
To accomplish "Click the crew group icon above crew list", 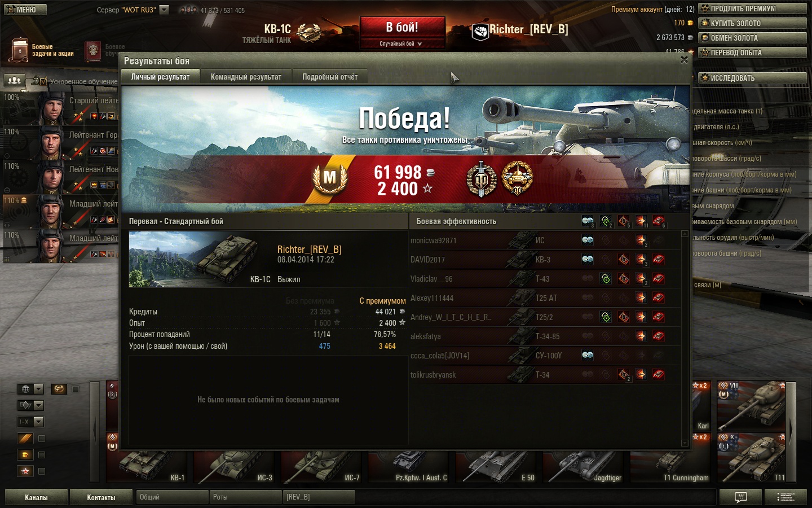I will (x=15, y=81).
